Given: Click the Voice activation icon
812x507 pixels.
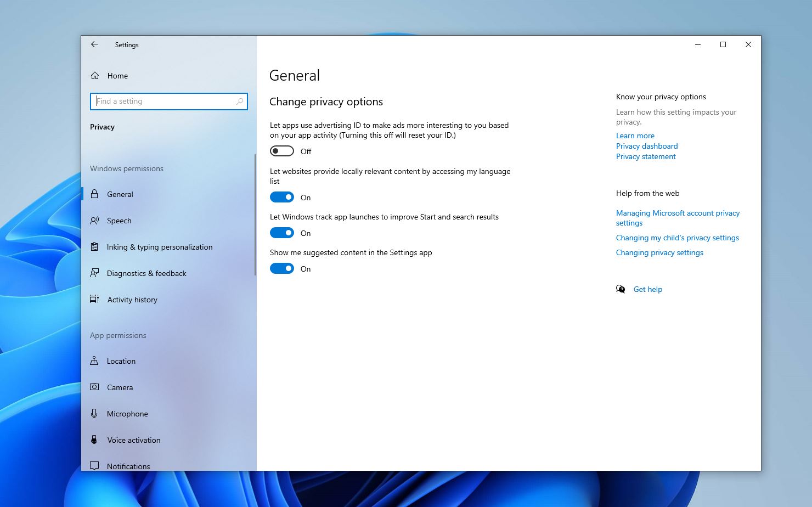Looking at the screenshot, I should [94, 440].
